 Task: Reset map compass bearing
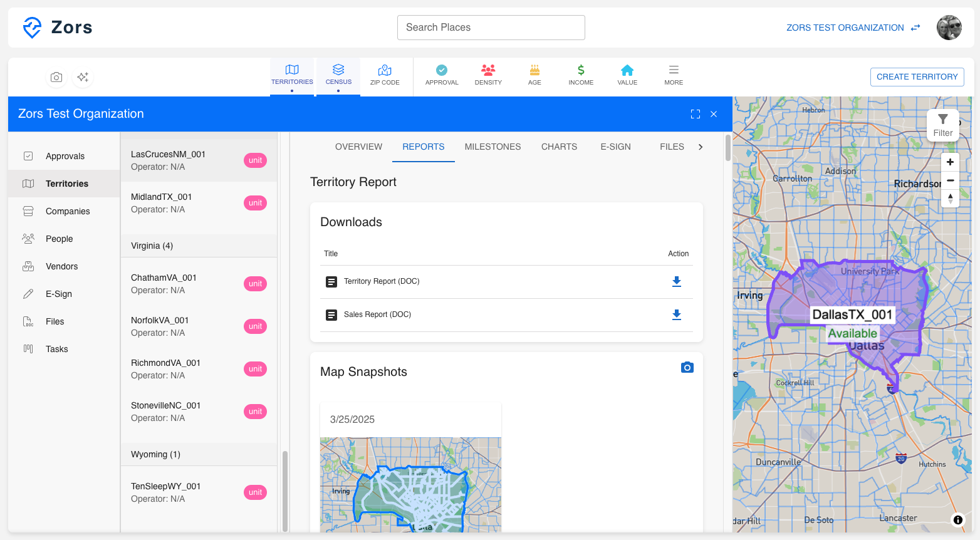(x=950, y=199)
